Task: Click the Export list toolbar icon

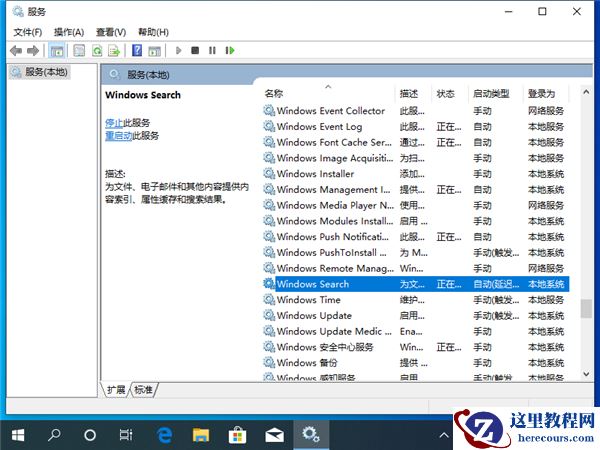Action: click(x=114, y=51)
